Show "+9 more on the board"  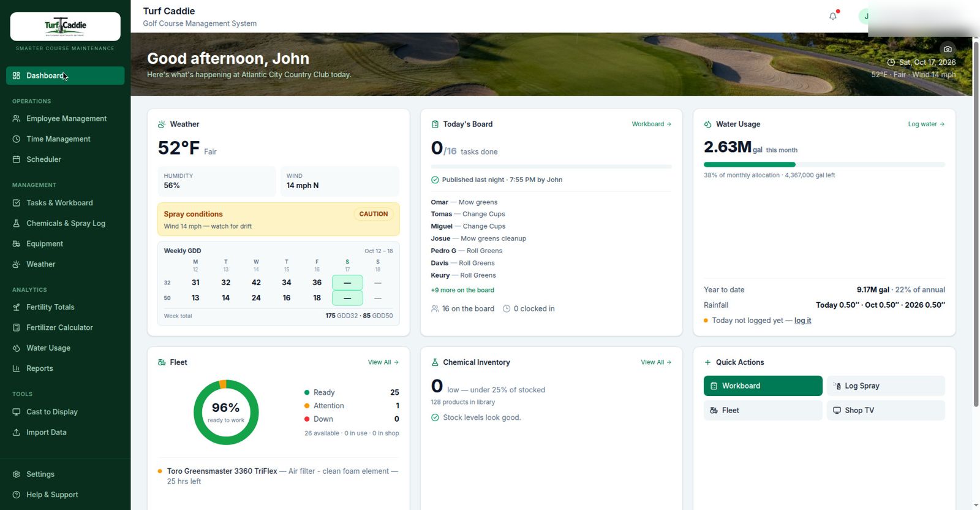[462, 290]
